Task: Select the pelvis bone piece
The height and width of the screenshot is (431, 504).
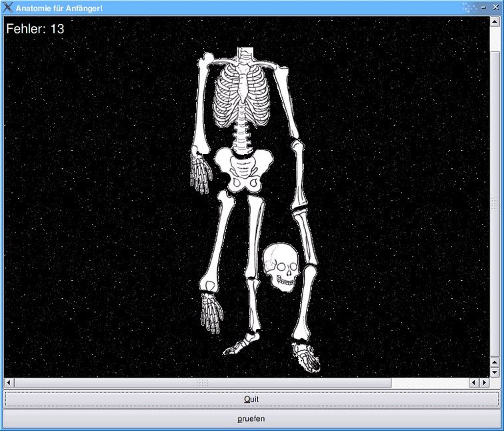Action: (244, 171)
